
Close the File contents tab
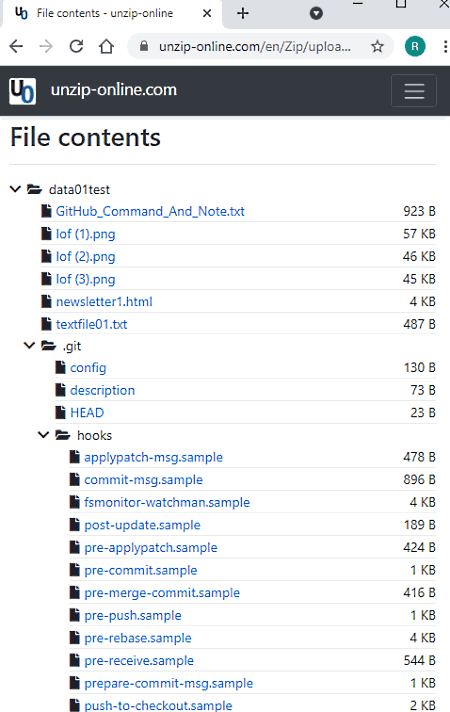[x=207, y=13]
